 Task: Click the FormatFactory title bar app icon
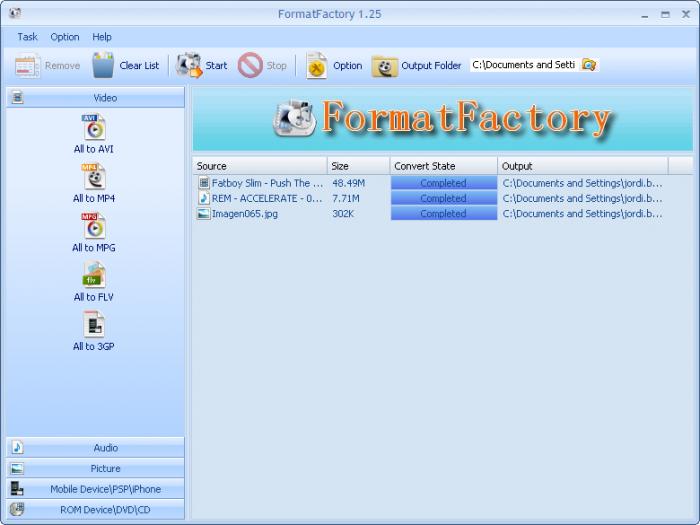[x=15, y=13]
